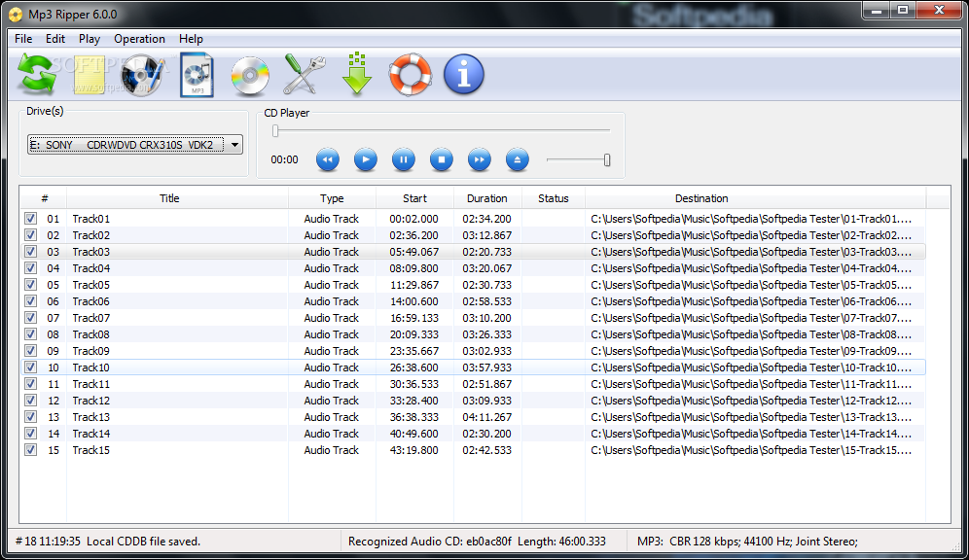Click the eject button in CD Player
Screen dimensions: 969x560
pyautogui.click(x=518, y=159)
